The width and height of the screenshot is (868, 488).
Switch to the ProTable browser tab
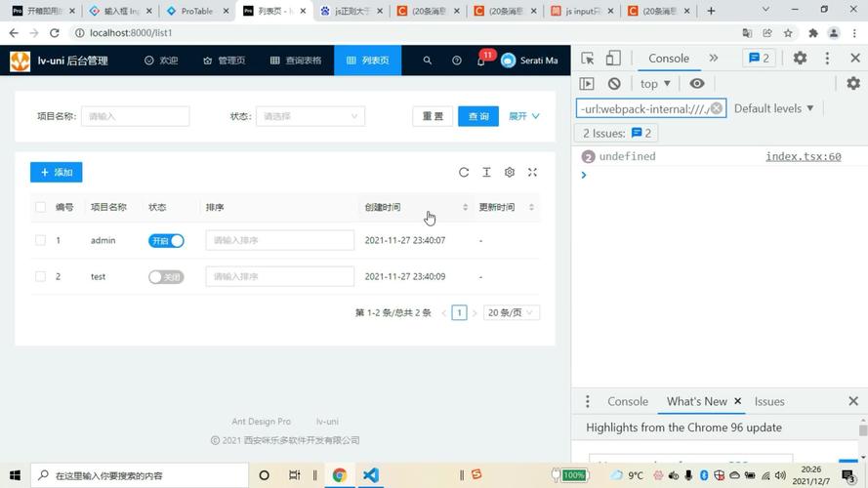(x=197, y=11)
